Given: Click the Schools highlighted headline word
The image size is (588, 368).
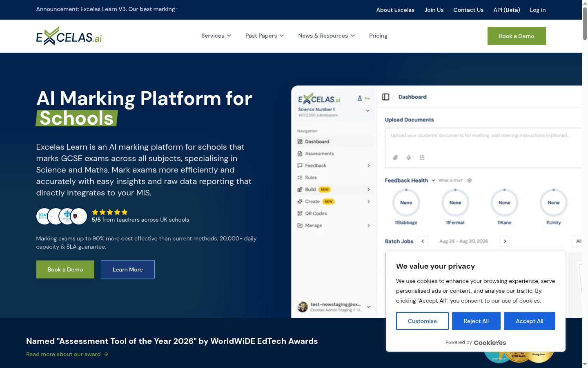Looking at the screenshot, I should click(x=77, y=118).
